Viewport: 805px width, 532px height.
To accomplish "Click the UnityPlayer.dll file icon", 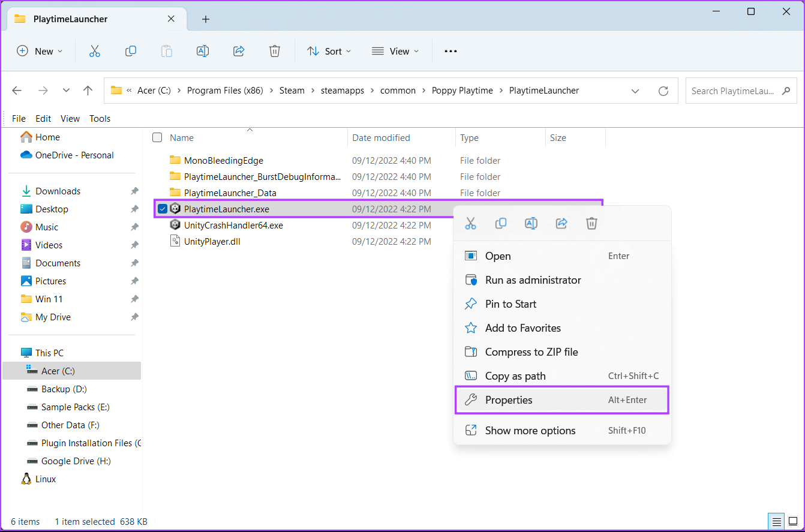I will coord(175,241).
